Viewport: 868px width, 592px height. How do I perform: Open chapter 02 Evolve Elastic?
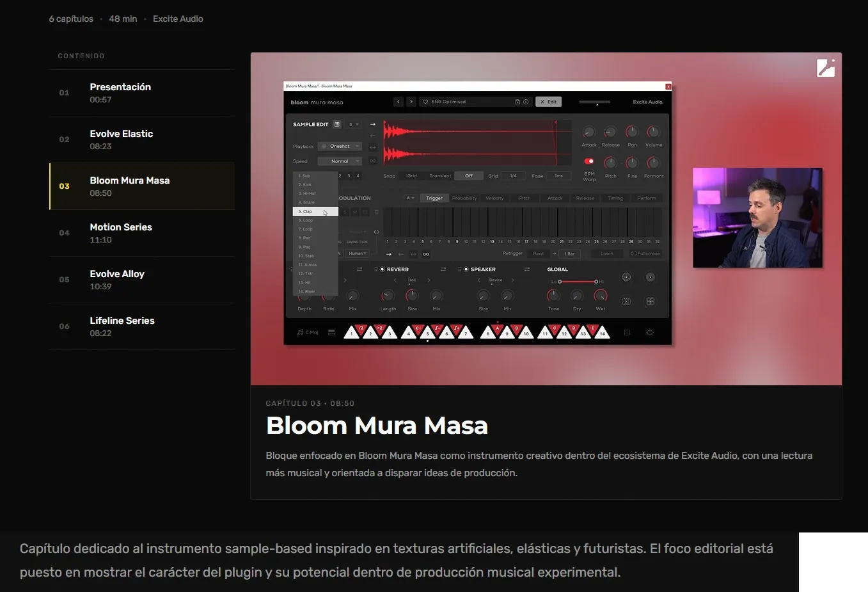pos(142,140)
